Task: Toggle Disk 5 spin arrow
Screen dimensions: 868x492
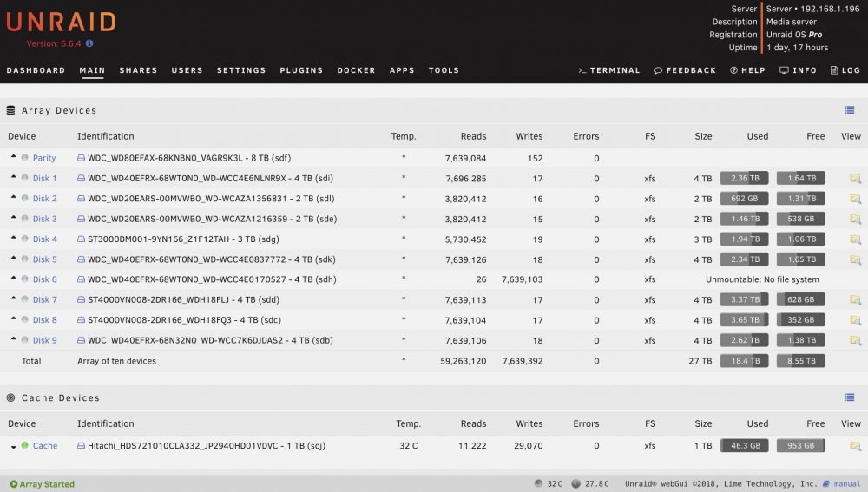Action: (13, 258)
